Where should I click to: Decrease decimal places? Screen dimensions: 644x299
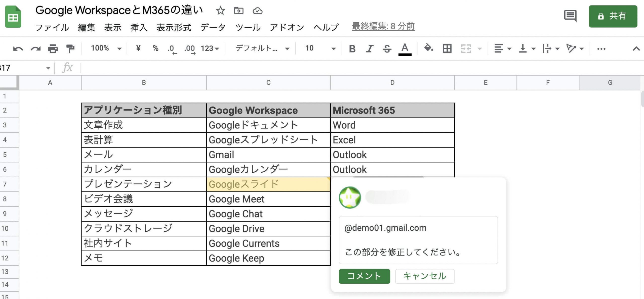click(x=172, y=49)
